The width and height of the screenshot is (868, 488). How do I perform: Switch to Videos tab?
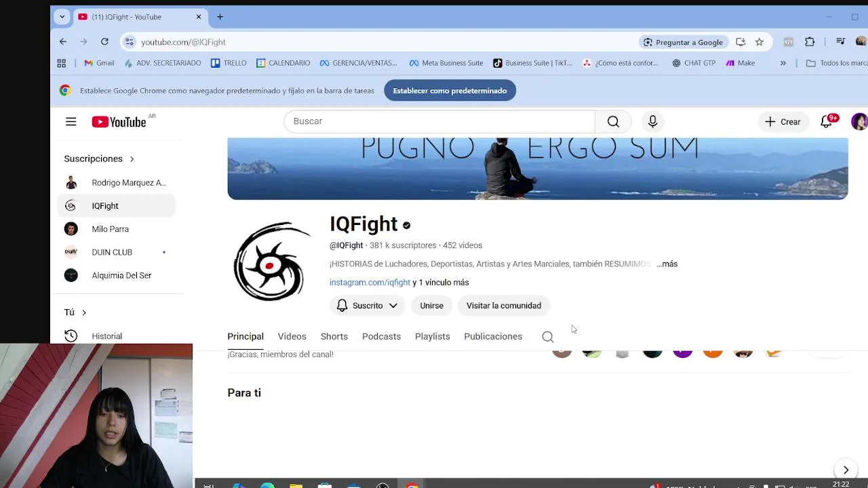coord(292,337)
